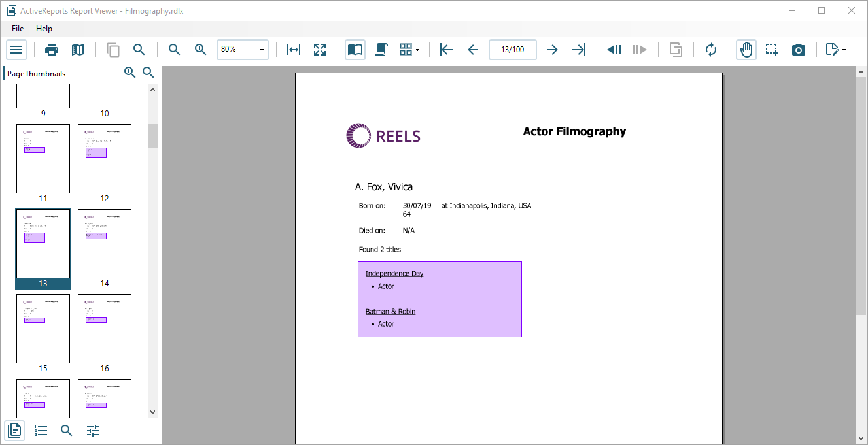Click the back to parent report icon
The width and height of the screenshot is (868, 445).
point(676,50)
